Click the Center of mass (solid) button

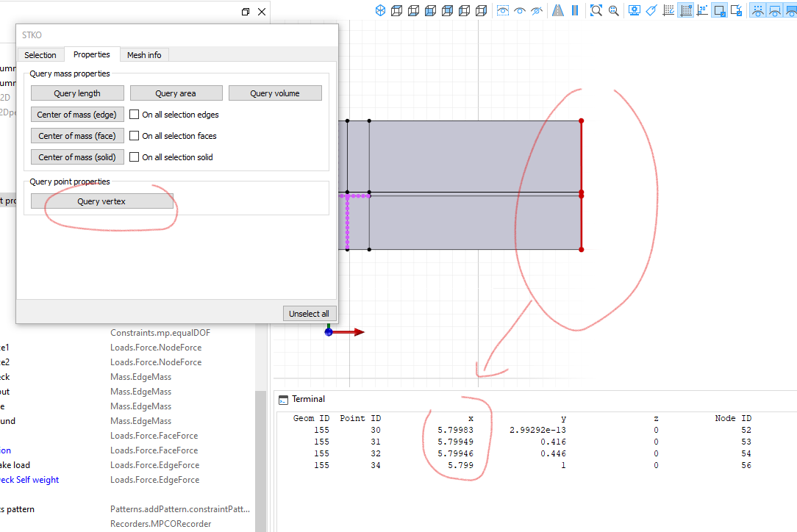point(77,157)
